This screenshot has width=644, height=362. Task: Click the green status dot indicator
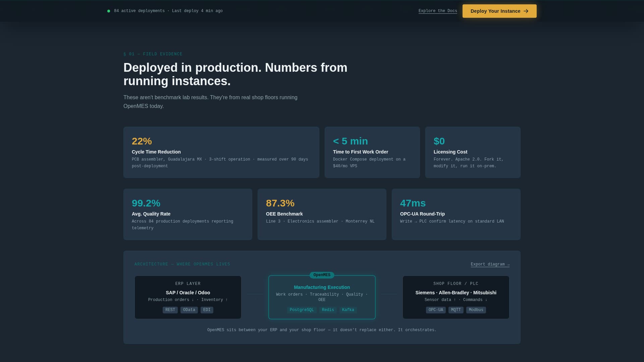(109, 11)
